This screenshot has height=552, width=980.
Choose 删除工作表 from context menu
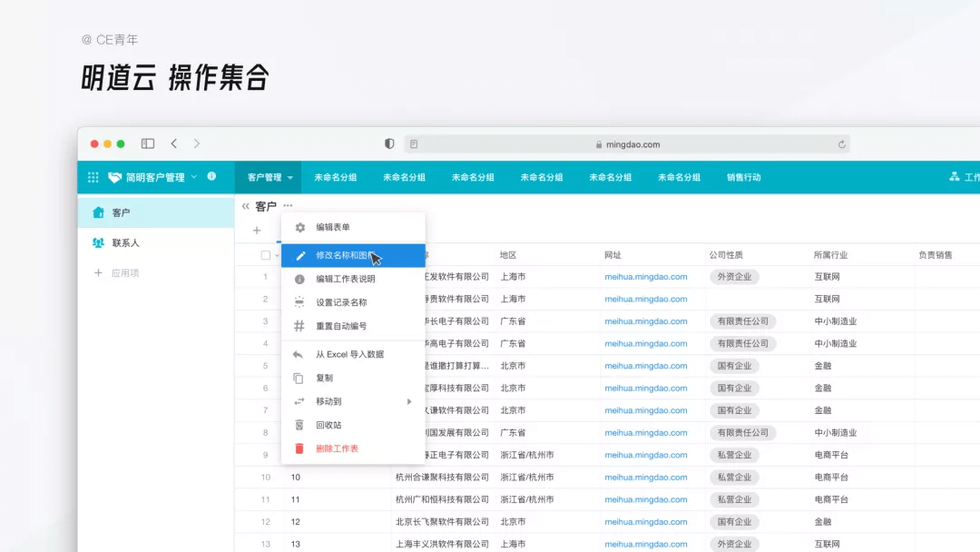pyautogui.click(x=353, y=448)
